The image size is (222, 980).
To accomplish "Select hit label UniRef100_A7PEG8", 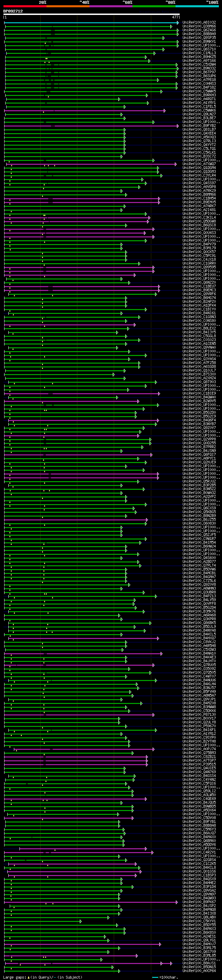I will pos(199,80).
